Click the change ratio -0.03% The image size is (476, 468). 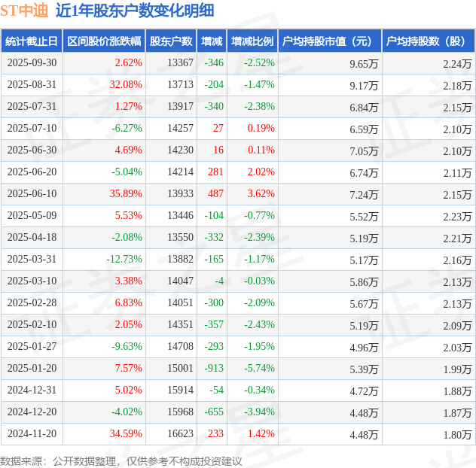[x=260, y=281]
